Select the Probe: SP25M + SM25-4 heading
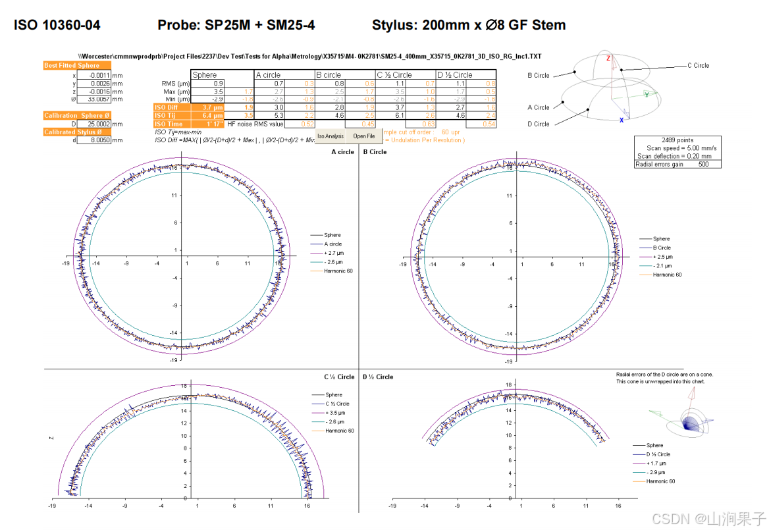Image resolution: width=769 pixels, height=532 pixels. (x=236, y=25)
